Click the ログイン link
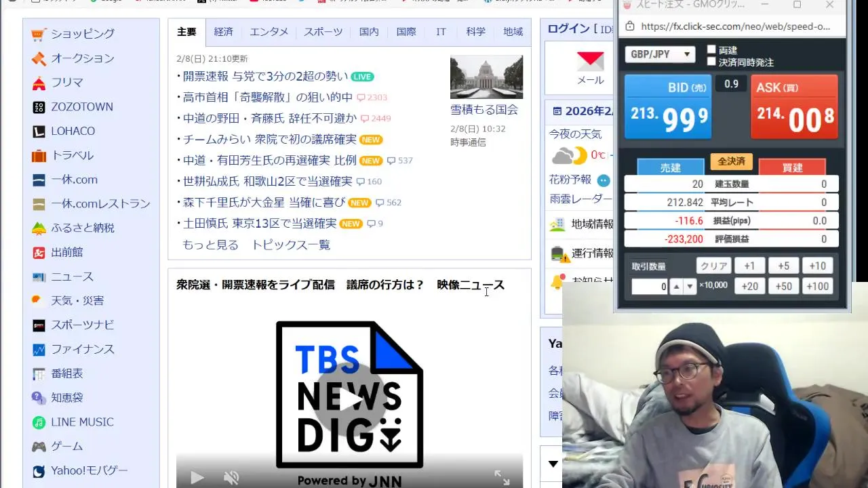This screenshot has width=868, height=488. (x=569, y=28)
